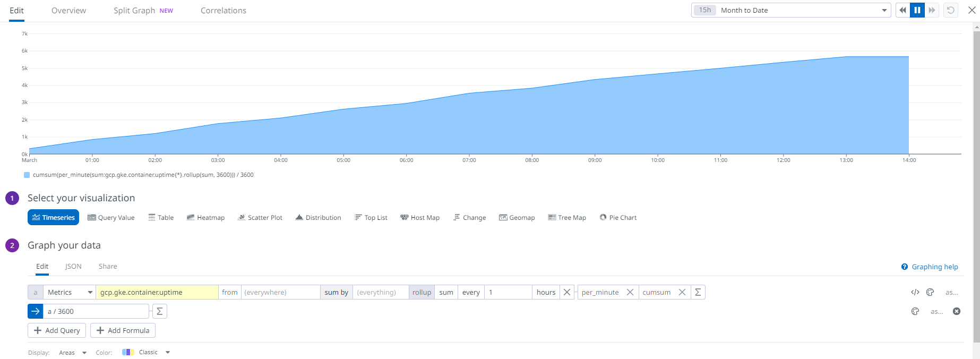The image size is (980, 359).
Task: Click the cumsum legend query label
Action: [143, 175]
